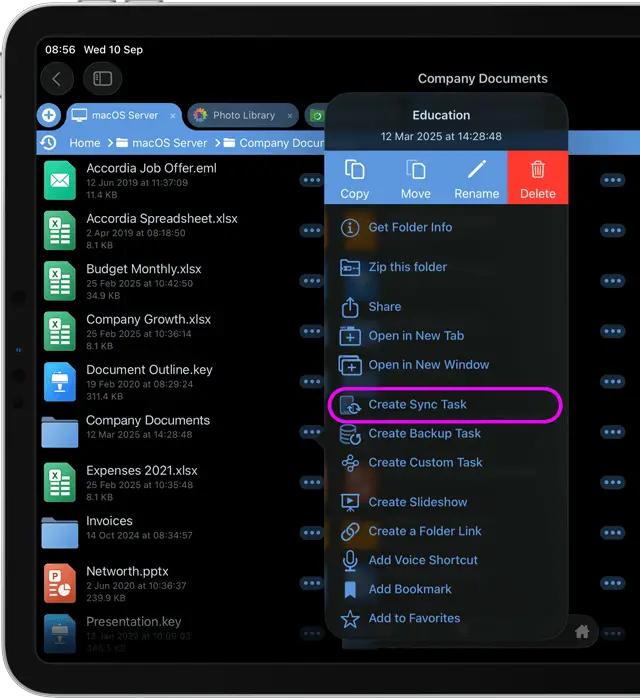Open the Invoices folder
Screen dimensions: 640x698
pos(109,528)
